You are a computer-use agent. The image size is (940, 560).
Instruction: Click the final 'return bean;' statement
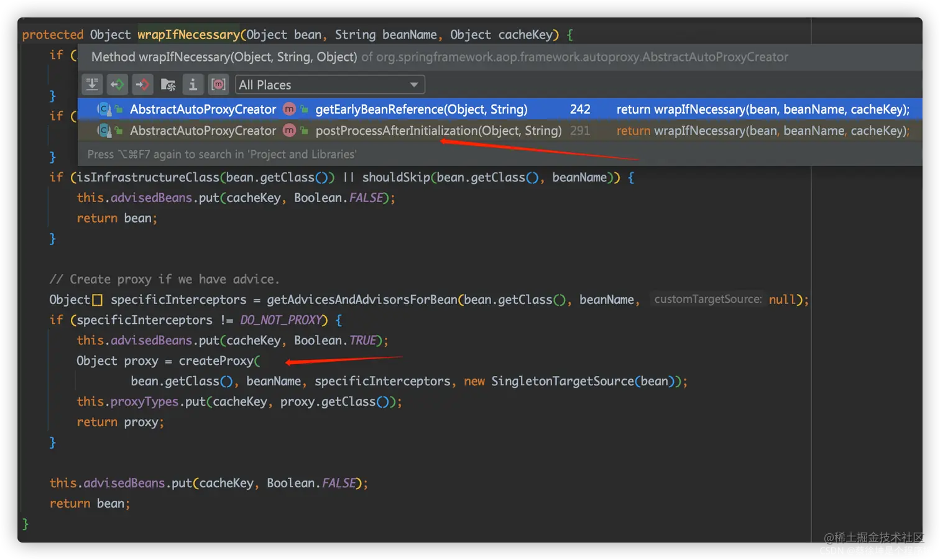90,503
